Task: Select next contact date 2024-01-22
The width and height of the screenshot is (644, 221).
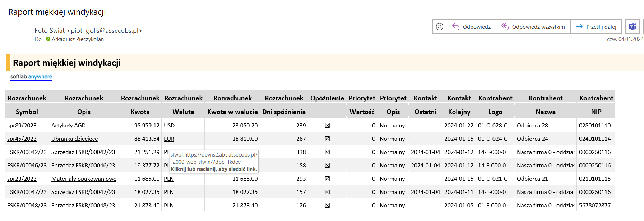Action: 459,126
